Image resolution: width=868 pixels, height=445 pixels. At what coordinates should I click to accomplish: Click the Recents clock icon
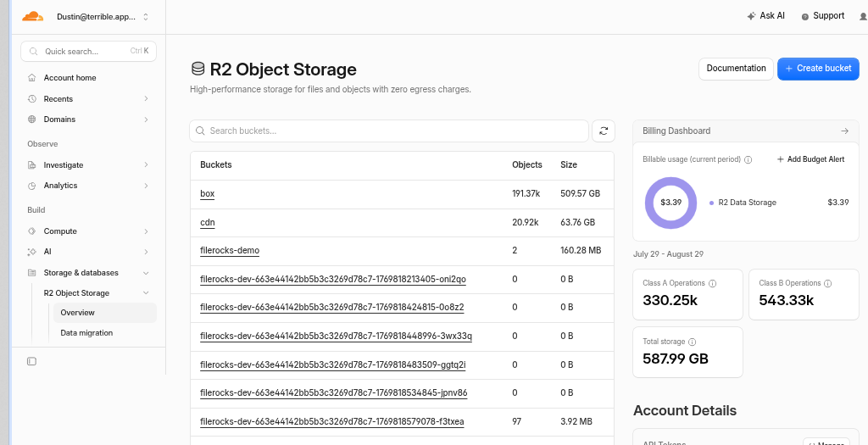click(32, 98)
